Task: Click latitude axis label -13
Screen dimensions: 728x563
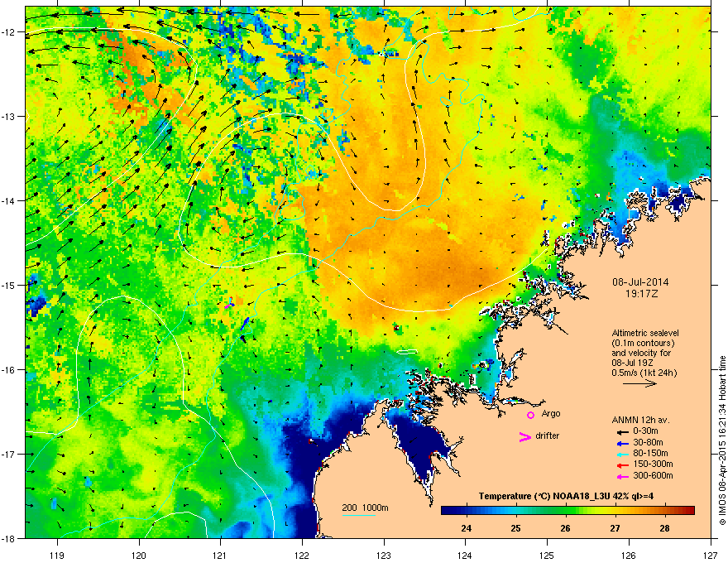Action: (9, 116)
